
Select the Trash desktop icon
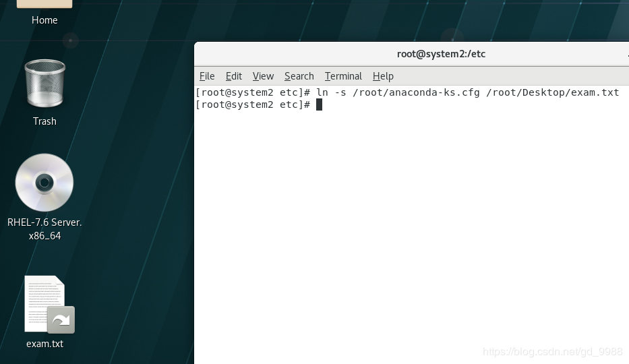point(44,84)
